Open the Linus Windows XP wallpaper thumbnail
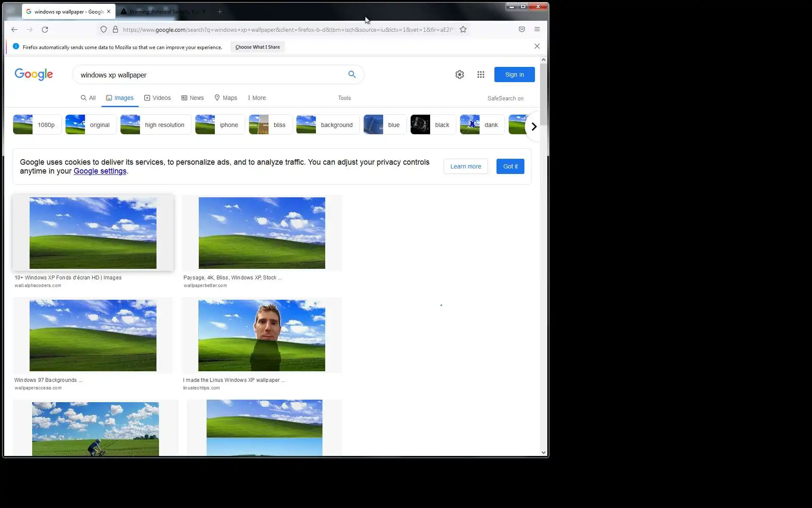Viewport: 812px width, 508px height. (x=261, y=335)
